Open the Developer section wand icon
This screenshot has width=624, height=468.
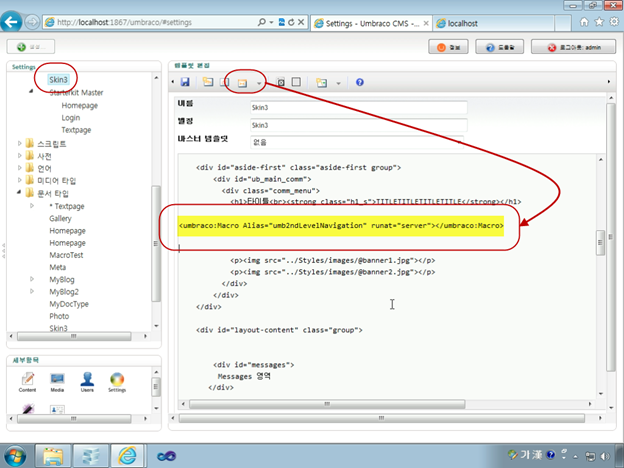pyautogui.click(x=28, y=409)
